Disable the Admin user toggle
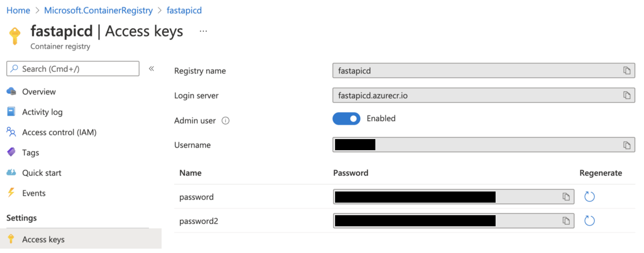The width and height of the screenshot is (644, 253). pyautogui.click(x=346, y=119)
